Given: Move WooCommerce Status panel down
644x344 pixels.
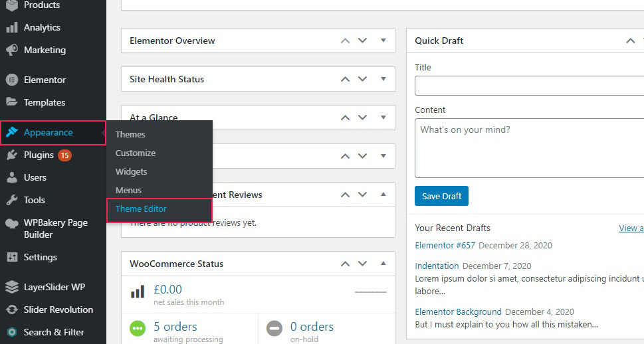Looking at the screenshot, I should (362, 264).
